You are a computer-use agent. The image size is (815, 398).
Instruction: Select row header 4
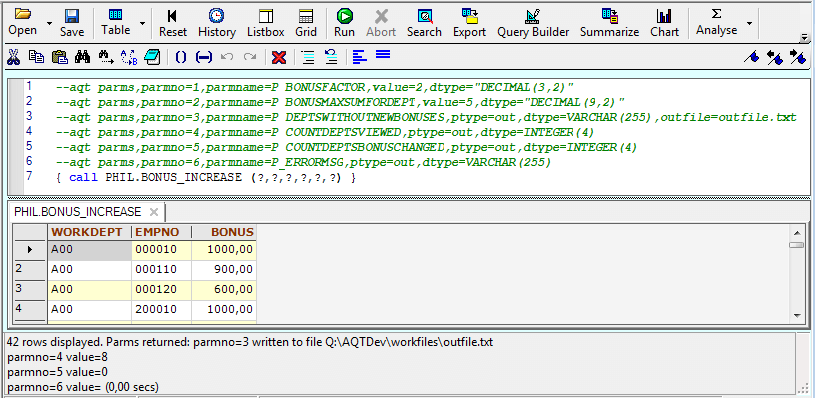pos(30,310)
